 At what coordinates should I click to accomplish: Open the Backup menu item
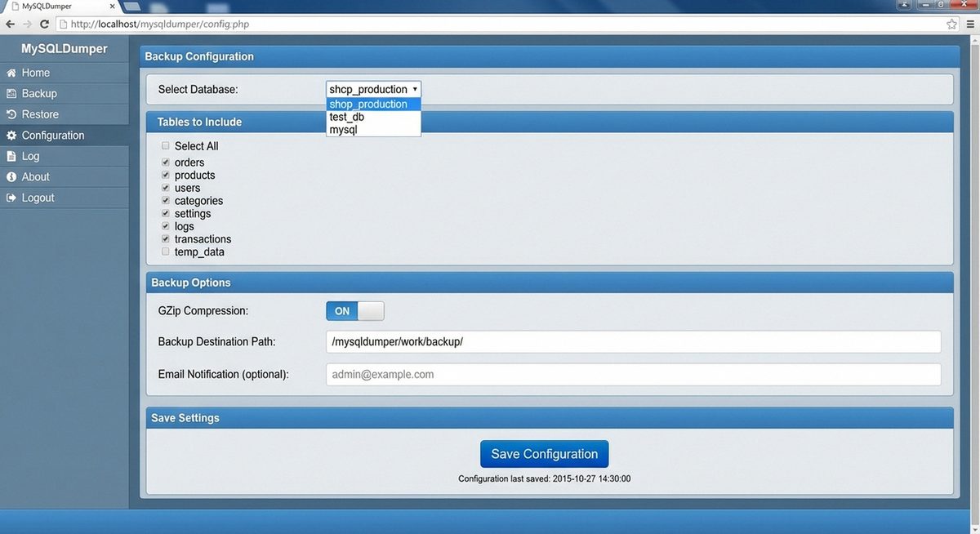click(x=65, y=94)
